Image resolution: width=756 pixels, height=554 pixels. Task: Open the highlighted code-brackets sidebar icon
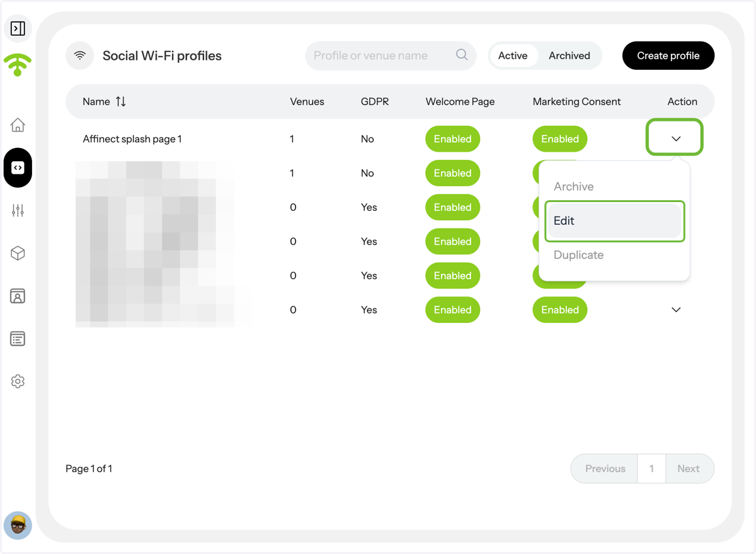(x=18, y=168)
